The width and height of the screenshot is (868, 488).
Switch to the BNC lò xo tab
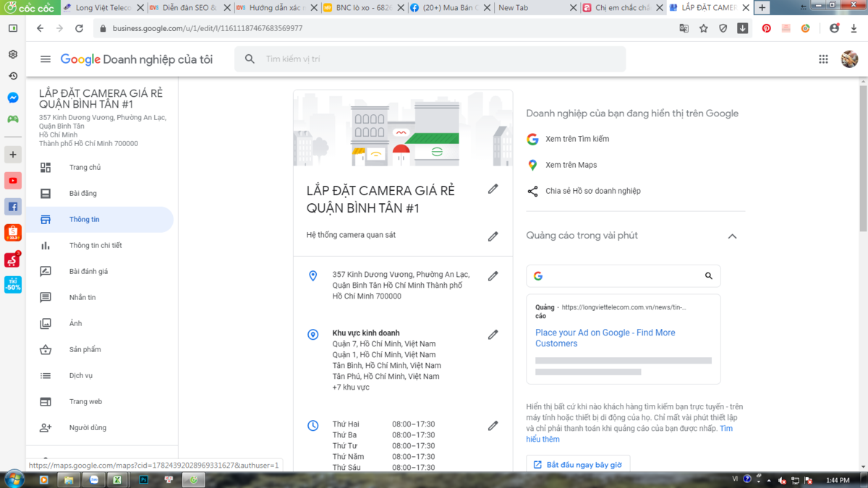pyautogui.click(x=363, y=8)
